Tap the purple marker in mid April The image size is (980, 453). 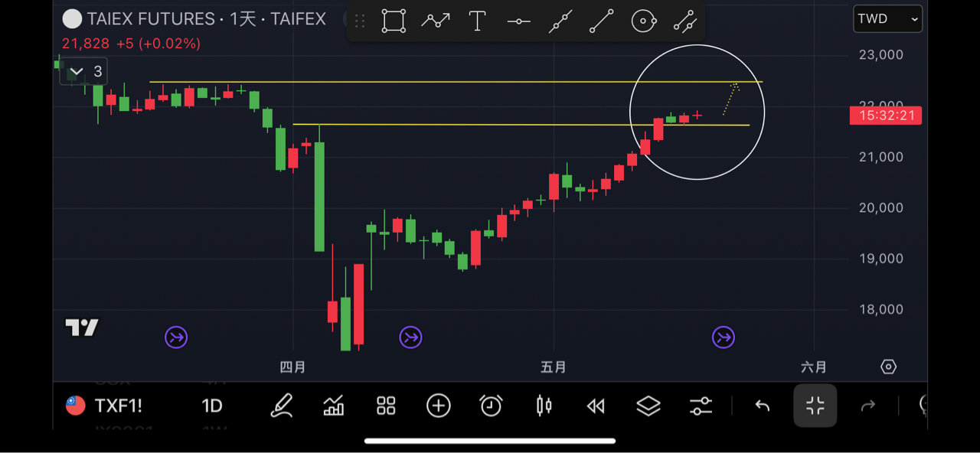[x=411, y=337]
